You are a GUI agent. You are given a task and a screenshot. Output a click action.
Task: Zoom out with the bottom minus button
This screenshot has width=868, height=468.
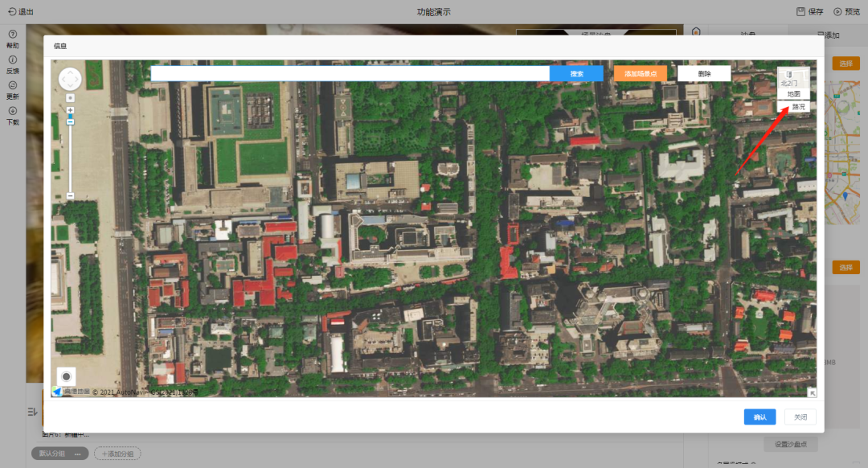pos(70,196)
